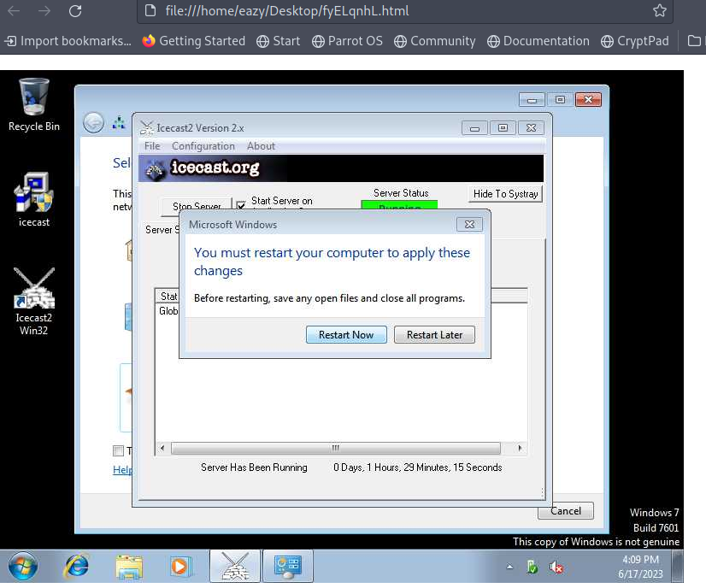Switch to the network control panel taskbar button
The image size is (706, 588).
point(288,566)
